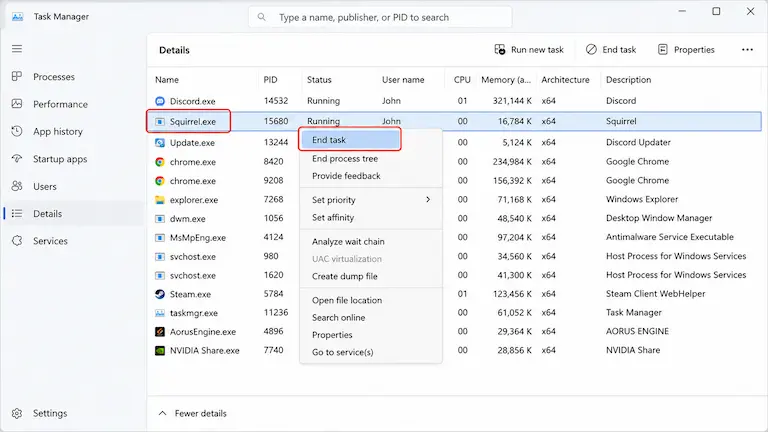Click the Chrome icon for PID 9208
Image resolution: width=768 pixels, height=432 pixels.
coord(160,181)
